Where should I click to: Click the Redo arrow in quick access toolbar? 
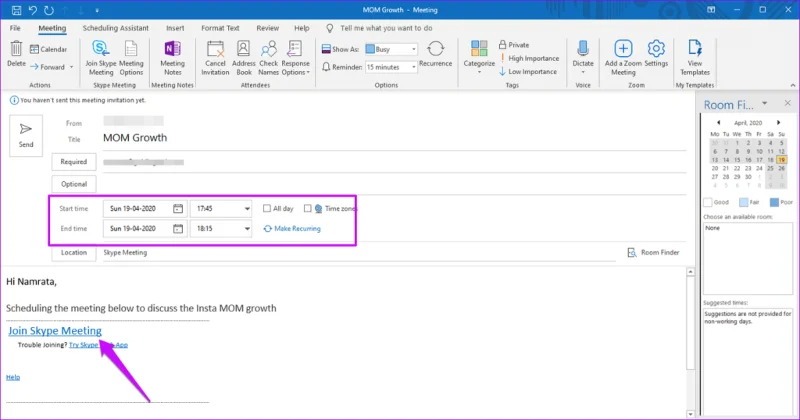(x=48, y=10)
